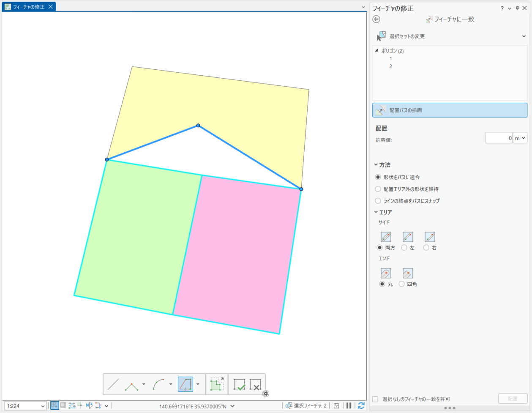Expand the 選択セットの変更 section

point(524,36)
